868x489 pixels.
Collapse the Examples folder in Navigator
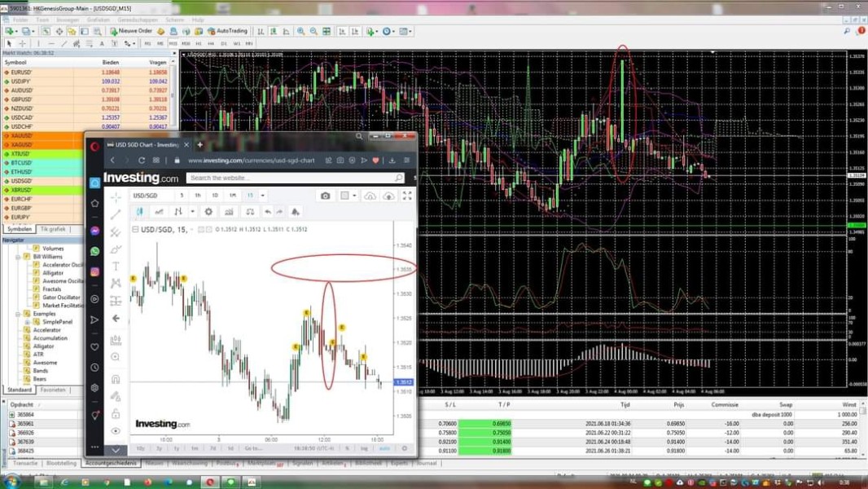click(18, 314)
